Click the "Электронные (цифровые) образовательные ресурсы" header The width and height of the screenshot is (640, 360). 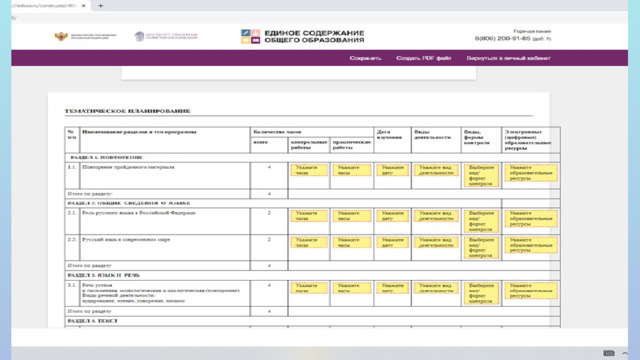tap(528, 140)
